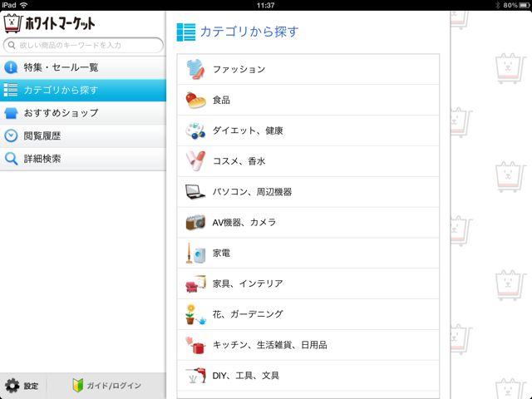This screenshot has width=532, height=399.
Task: Open 閲覧履歴 browsing history entry
Action: [x=83, y=135]
